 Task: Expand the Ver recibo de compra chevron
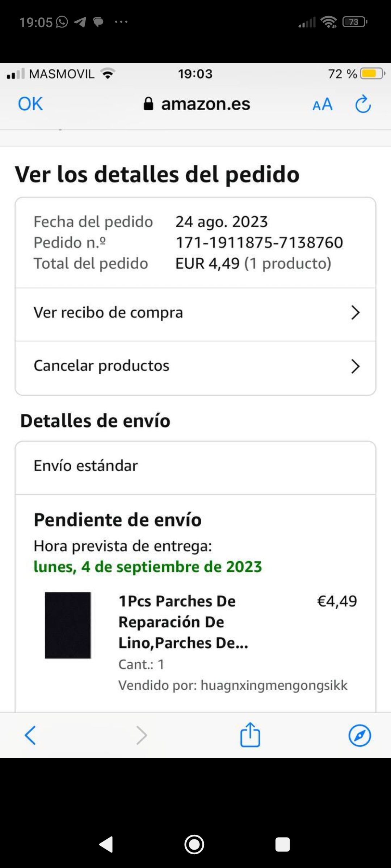[x=355, y=313]
